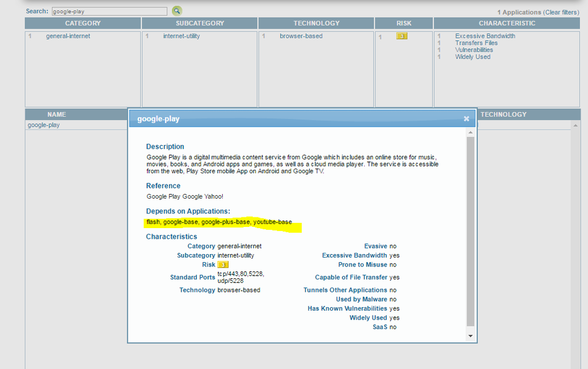Click the dialog scrollbar down arrow
This screenshot has height=369, width=588.
(471, 336)
